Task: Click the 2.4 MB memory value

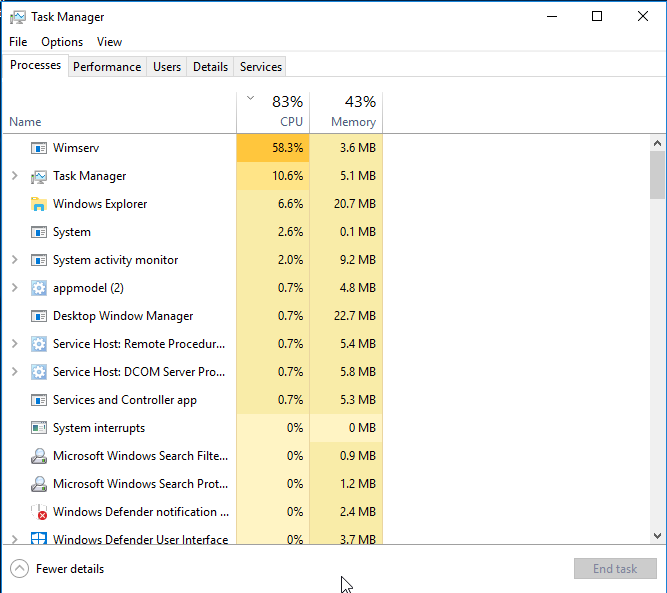Action: [x=358, y=512]
